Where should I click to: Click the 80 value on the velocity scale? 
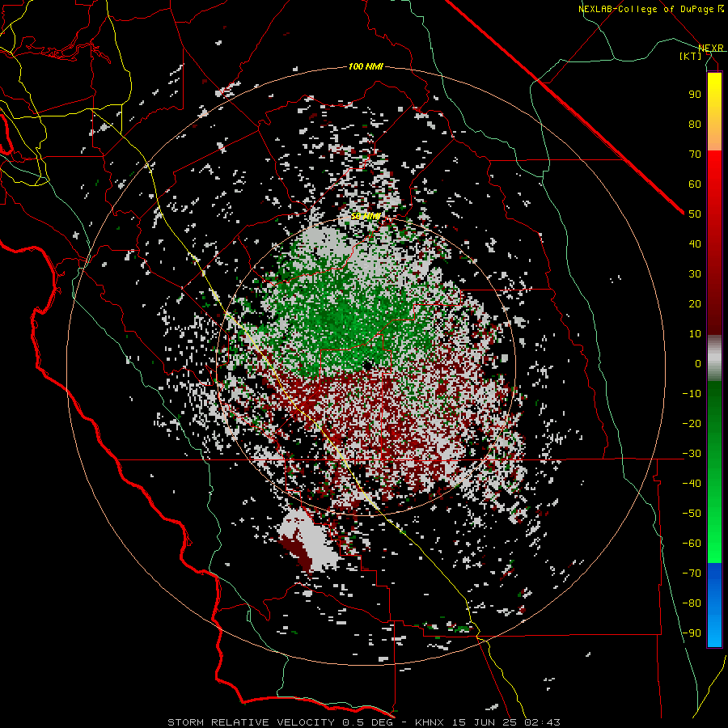(695, 125)
